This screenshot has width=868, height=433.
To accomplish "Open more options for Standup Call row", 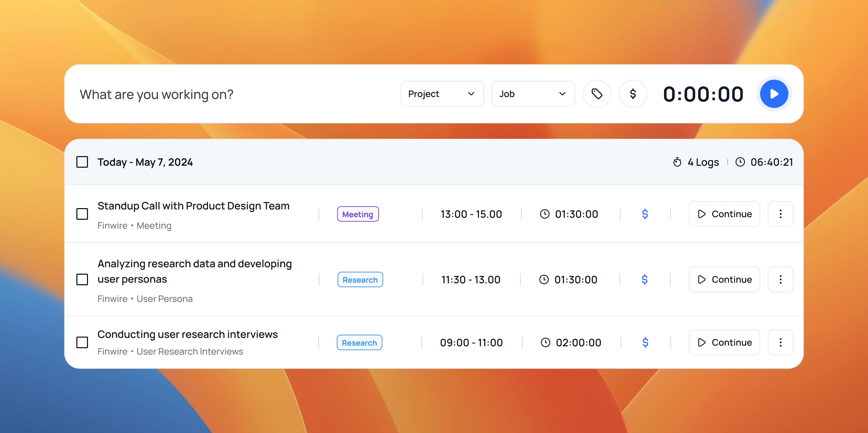I will point(780,214).
